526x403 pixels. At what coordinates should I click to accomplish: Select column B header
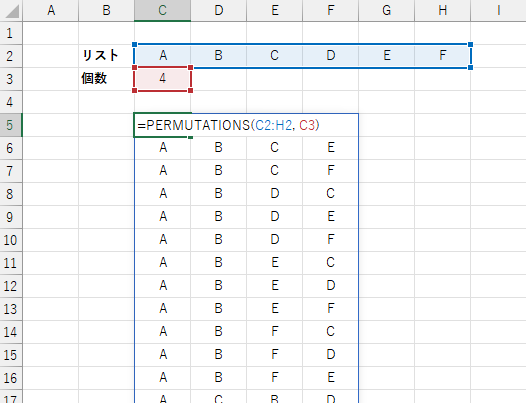[106, 10]
